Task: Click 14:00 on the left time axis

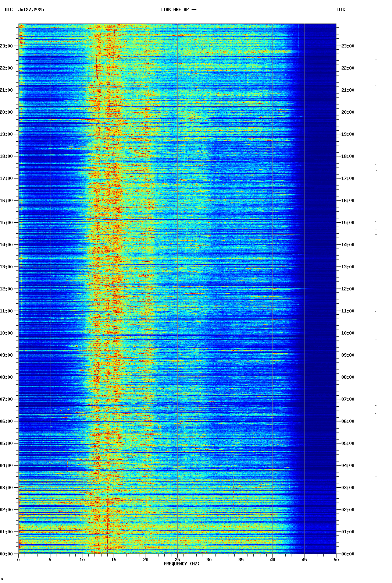Action: [7, 245]
